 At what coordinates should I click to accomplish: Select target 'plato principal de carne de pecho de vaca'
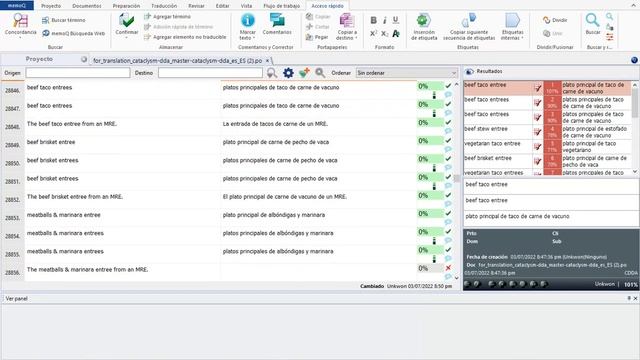276,142
